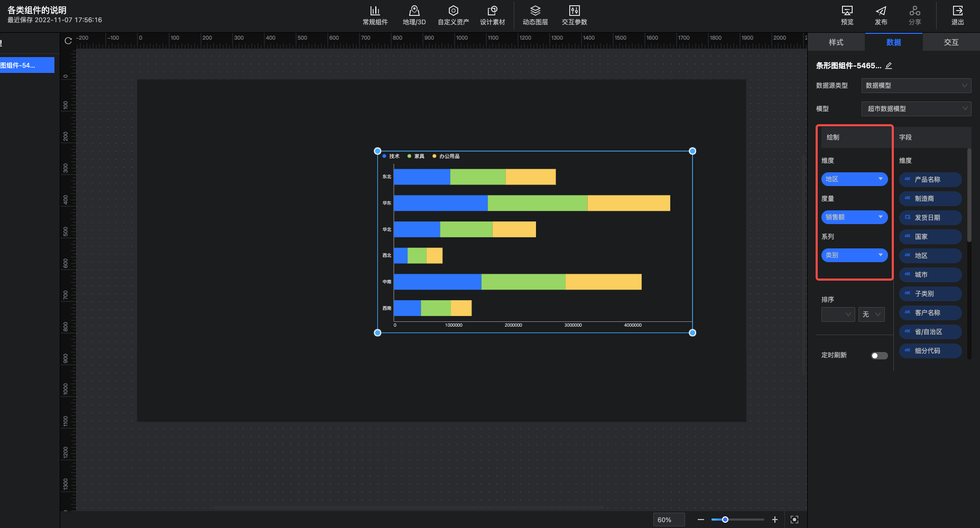
Task: Click the 办公用品 legend marker in the chart
Action: tap(434, 156)
